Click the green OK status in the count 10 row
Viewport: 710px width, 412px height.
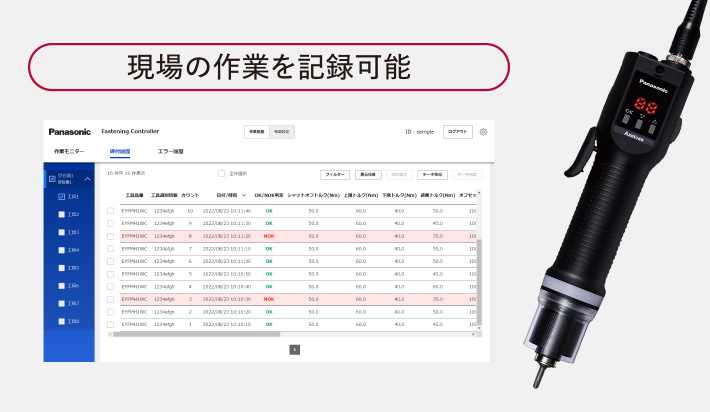(268, 211)
